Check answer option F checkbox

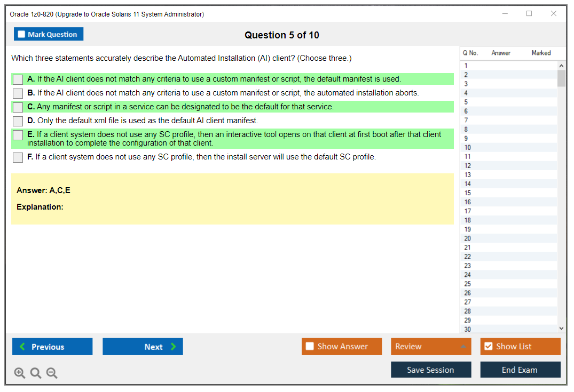click(x=18, y=157)
